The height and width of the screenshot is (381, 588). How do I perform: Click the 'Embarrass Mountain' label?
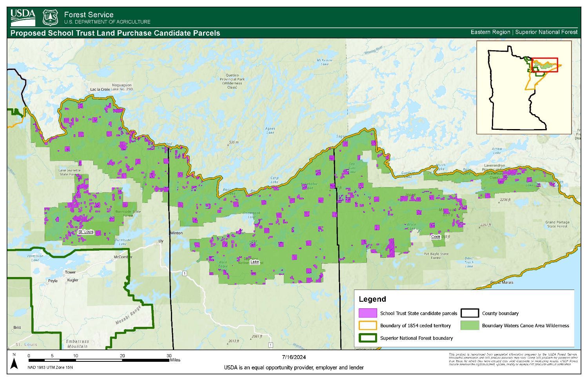[77, 344]
